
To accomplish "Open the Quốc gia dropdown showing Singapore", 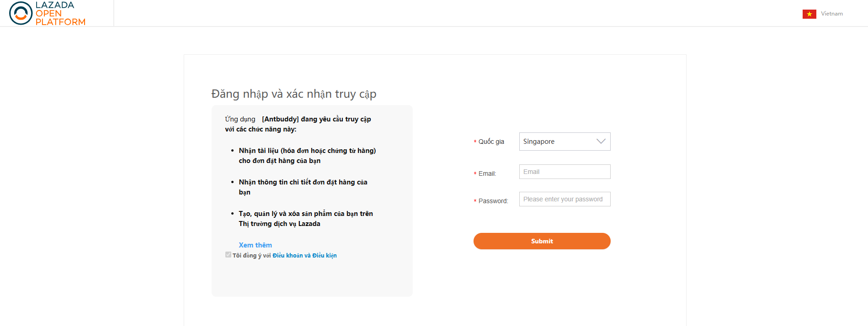I will (564, 142).
